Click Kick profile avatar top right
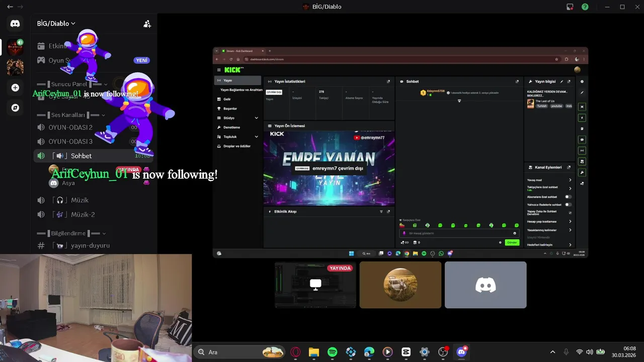This screenshot has width=644, height=362. pyautogui.click(x=577, y=69)
